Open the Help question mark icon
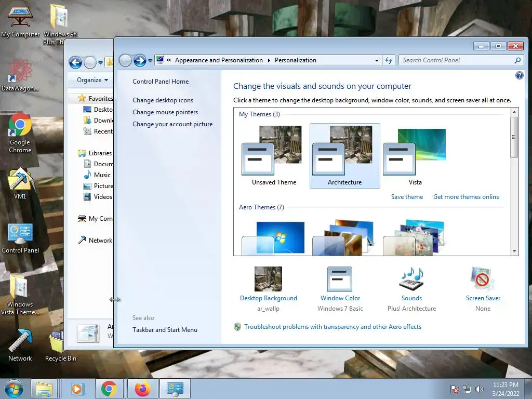The width and height of the screenshot is (532, 399). [x=519, y=75]
